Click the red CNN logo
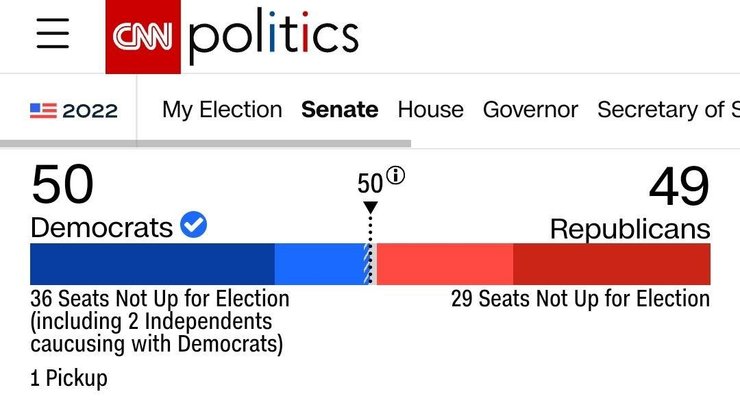740x416 pixels. (145, 37)
